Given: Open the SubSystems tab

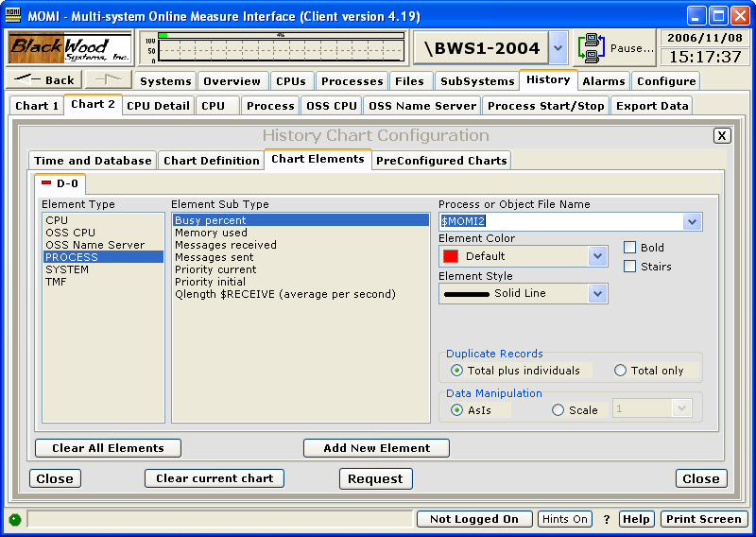Looking at the screenshot, I should (477, 81).
